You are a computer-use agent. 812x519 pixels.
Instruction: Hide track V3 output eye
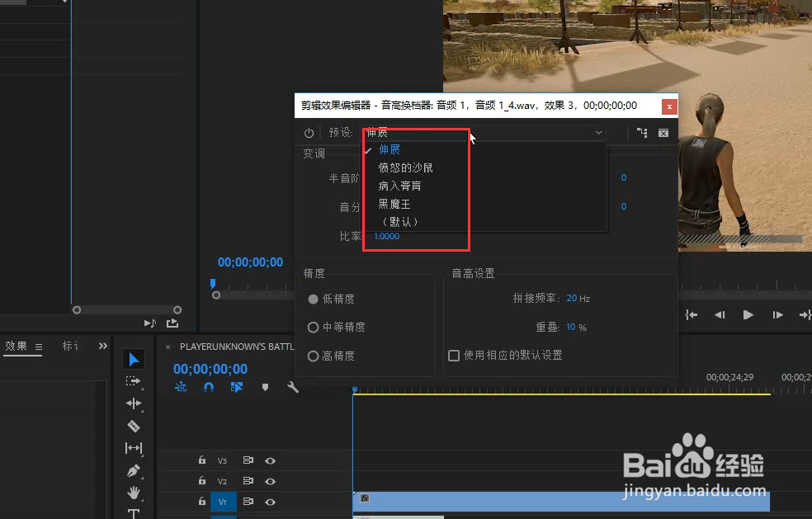pyautogui.click(x=271, y=460)
